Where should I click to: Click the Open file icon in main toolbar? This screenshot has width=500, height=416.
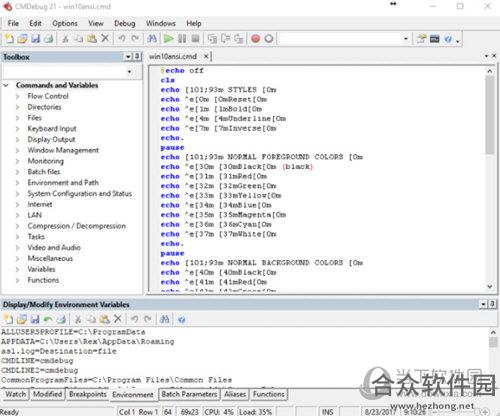[22, 39]
